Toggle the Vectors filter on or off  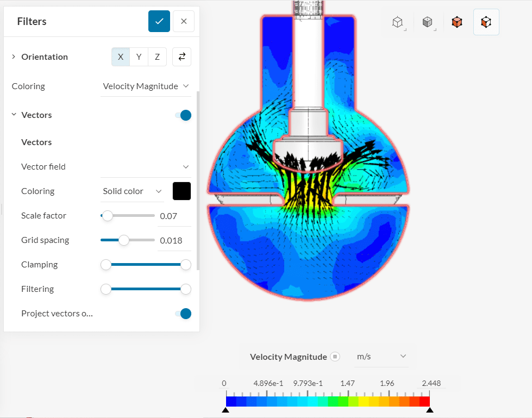[x=184, y=115]
